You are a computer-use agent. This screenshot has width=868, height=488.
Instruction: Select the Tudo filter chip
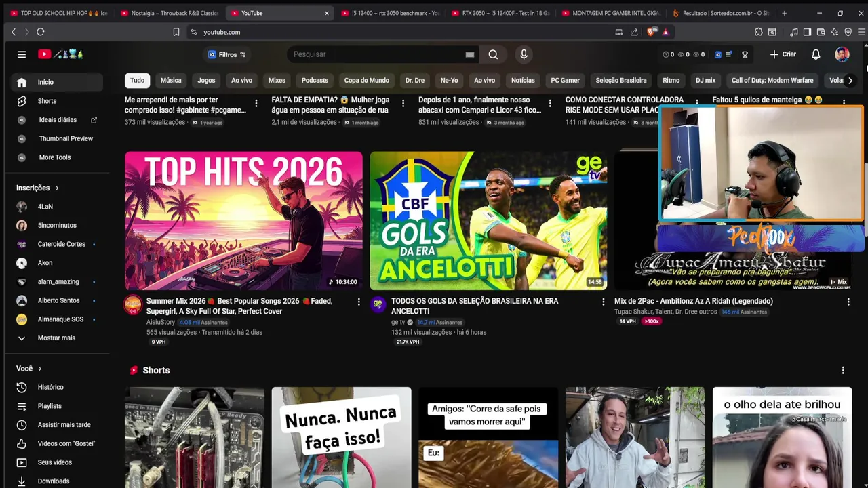click(138, 80)
